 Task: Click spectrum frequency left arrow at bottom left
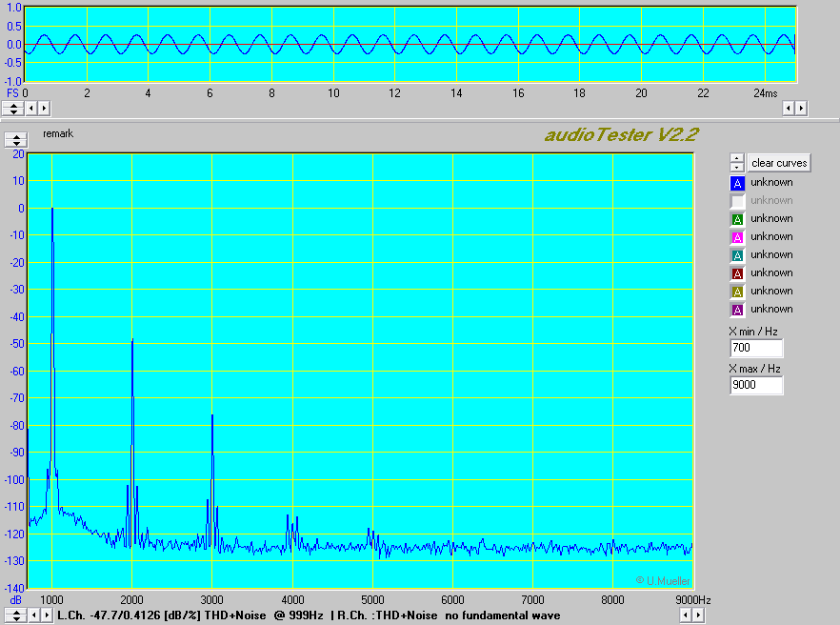click(34, 615)
